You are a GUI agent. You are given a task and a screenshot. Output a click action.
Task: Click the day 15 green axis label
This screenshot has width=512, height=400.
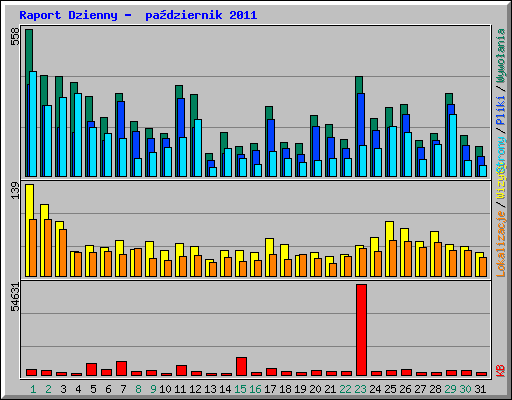pos(240,389)
